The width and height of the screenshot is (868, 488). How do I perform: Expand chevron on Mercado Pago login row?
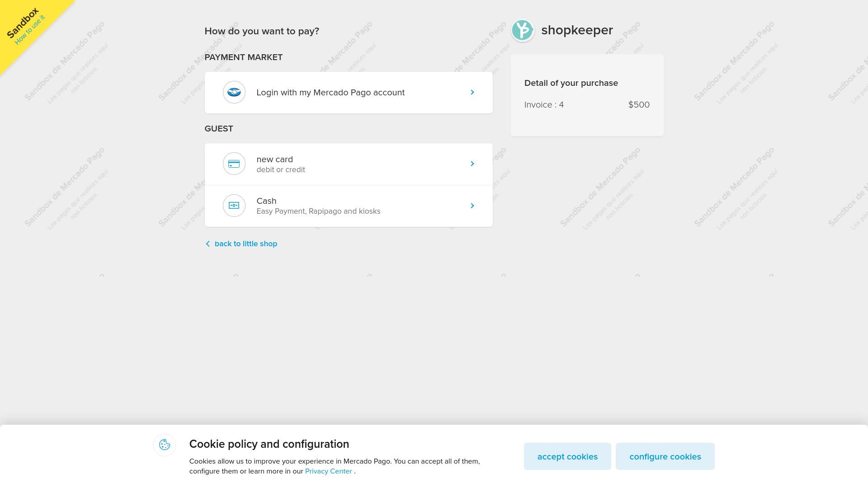pos(472,92)
